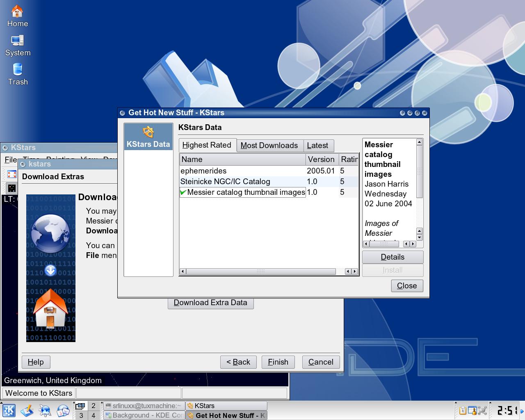Open KOrganizer reminder tray icon
This screenshot has width=525, height=420.
pos(472,410)
